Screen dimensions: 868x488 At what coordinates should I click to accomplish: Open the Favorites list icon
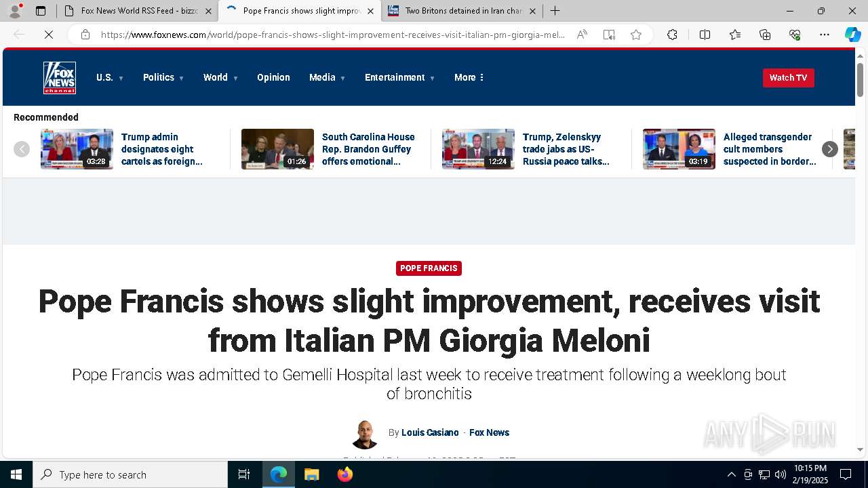pos(735,35)
